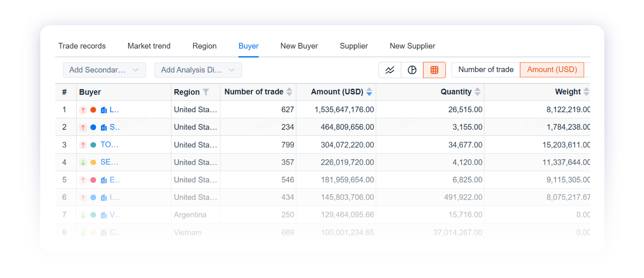Image resolution: width=644 pixels, height=278 pixels.
Task: Switch to the Region tab
Action: click(x=204, y=46)
